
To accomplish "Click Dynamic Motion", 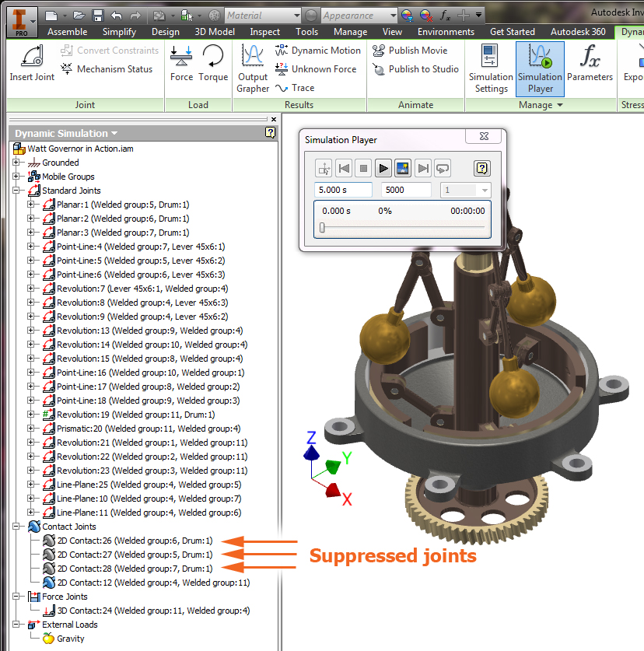I will coord(317,51).
